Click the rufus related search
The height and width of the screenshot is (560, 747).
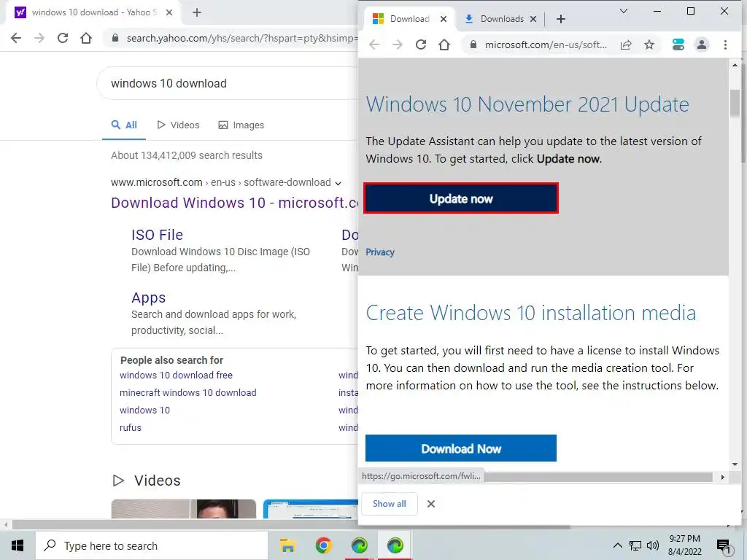tap(131, 427)
